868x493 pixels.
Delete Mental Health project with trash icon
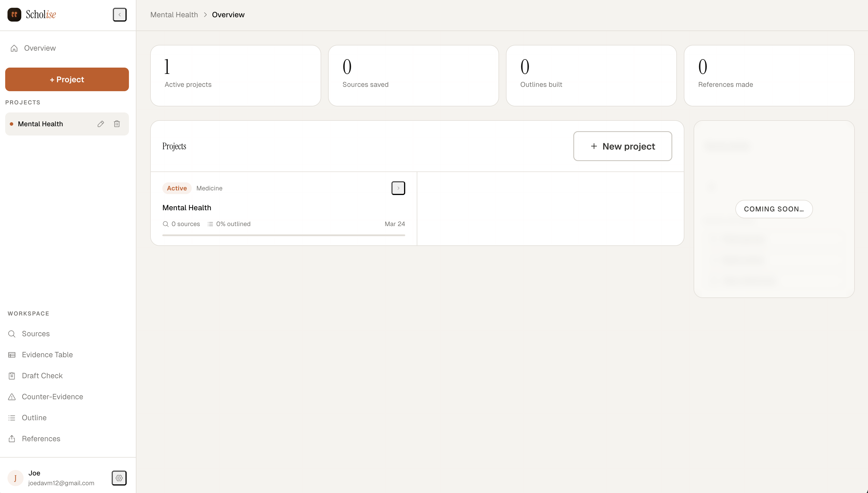(117, 124)
